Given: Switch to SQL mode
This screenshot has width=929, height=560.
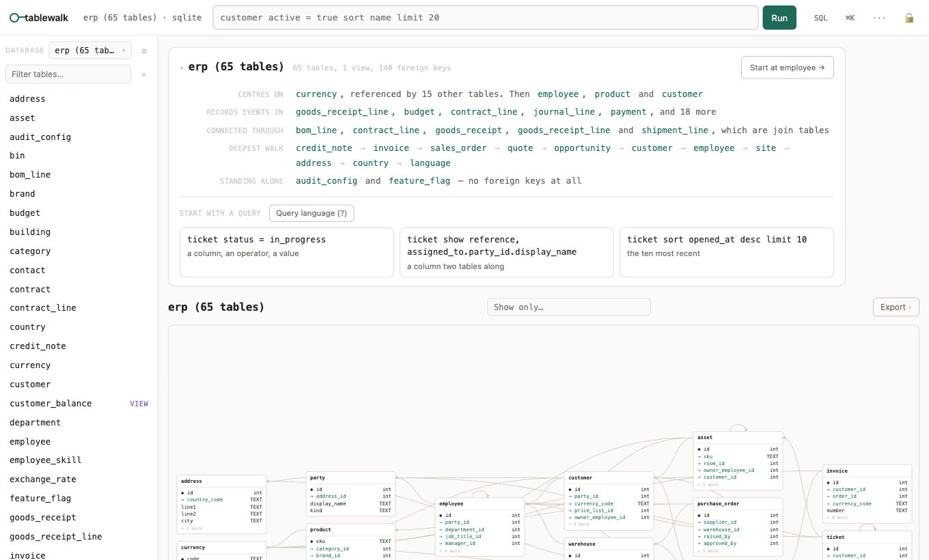Looking at the screenshot, I should pos(820,18).
